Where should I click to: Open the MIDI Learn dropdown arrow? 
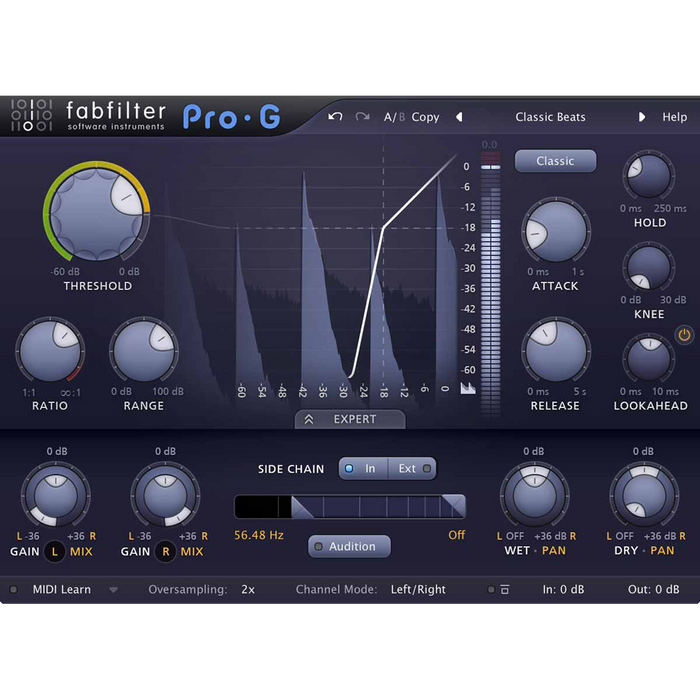(113, 590)
